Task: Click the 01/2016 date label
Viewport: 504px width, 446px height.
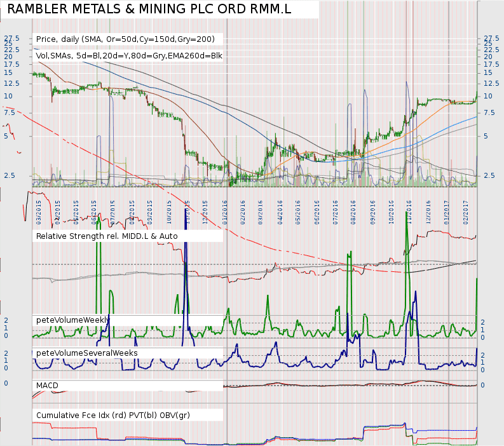Action: click(225, 212)
